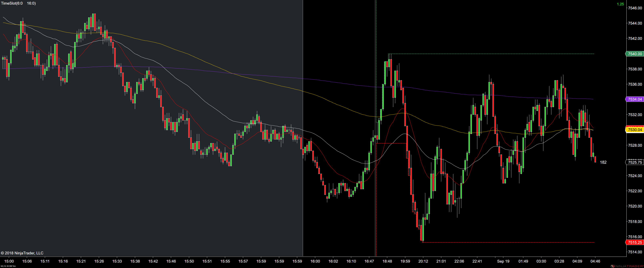The height and width of the screenshot is (268, 644).
Task: Click the 22:06 time axis label
Action: tap(459, 261)
